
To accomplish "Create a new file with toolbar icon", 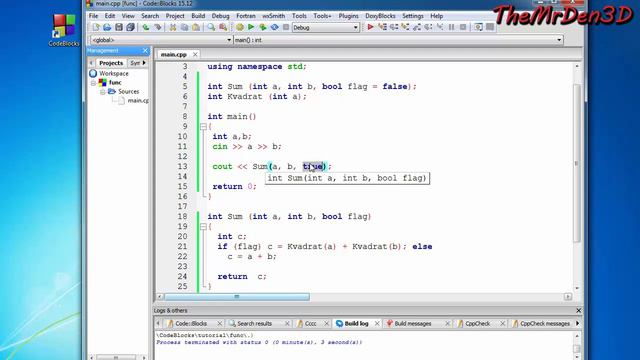I will click(x=96, y=27).
